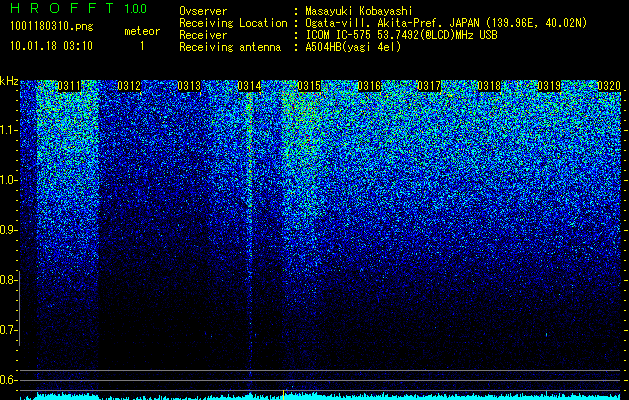The image size is (629, 400).
Task: Click the 0313 time marker
Action: 189,86
